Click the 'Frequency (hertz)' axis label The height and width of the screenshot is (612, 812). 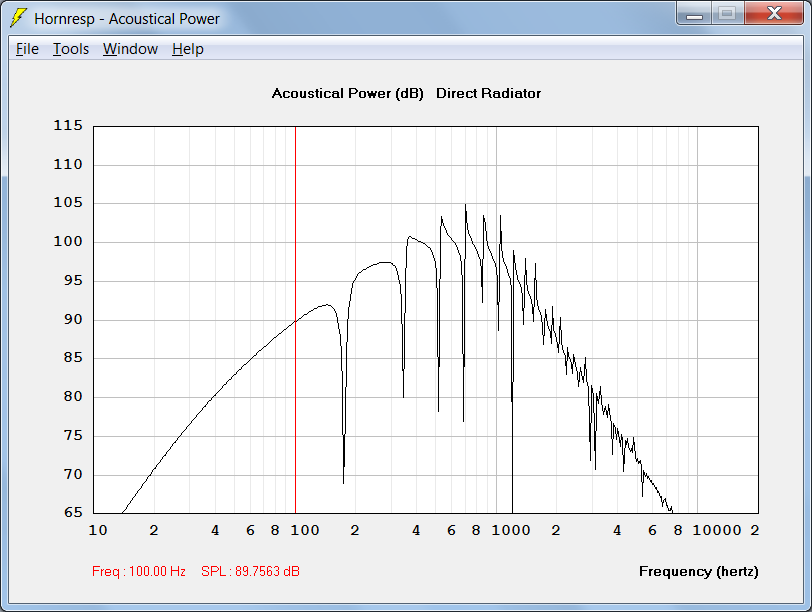[699, 571]
